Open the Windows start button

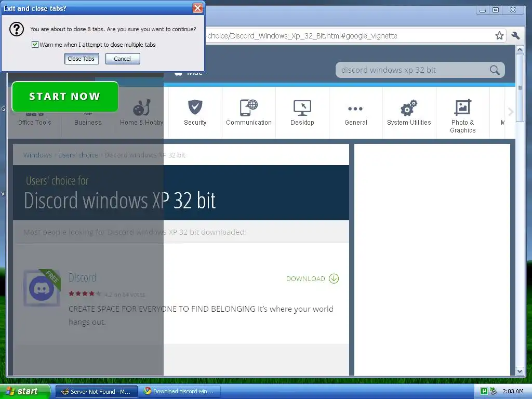25,391
